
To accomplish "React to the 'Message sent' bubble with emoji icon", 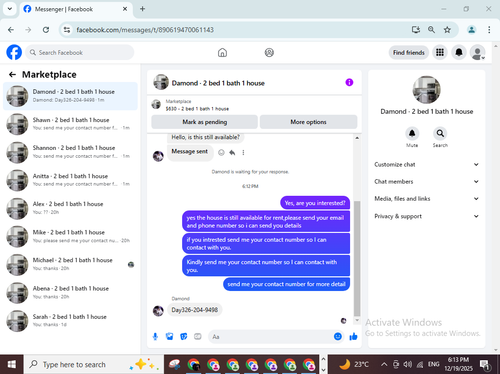I will coord(221,153).
